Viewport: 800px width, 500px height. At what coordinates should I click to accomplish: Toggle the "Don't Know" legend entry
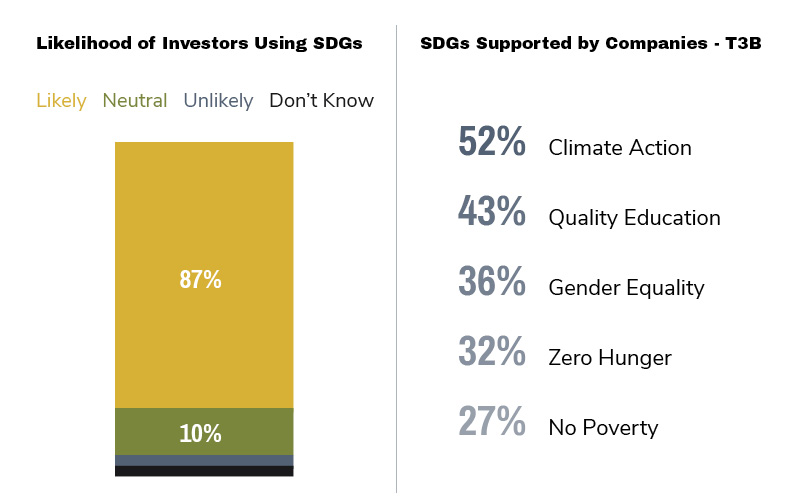point(322,101)
